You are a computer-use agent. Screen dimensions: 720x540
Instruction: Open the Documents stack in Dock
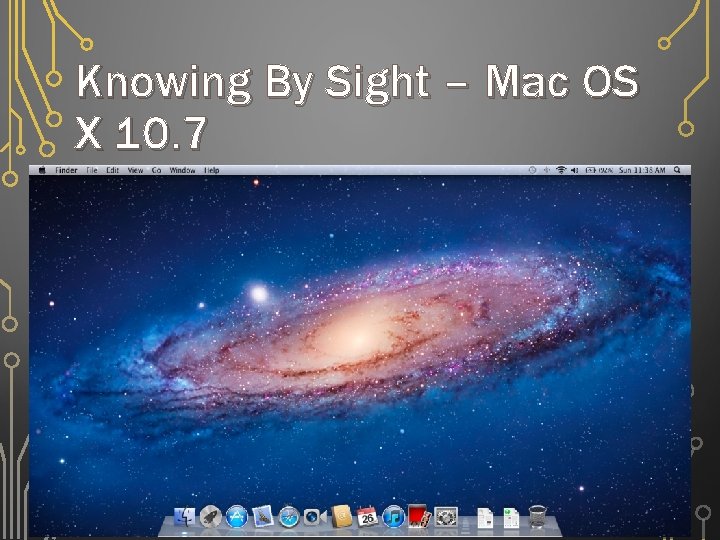pyautogui.click(x=485, y=518)
